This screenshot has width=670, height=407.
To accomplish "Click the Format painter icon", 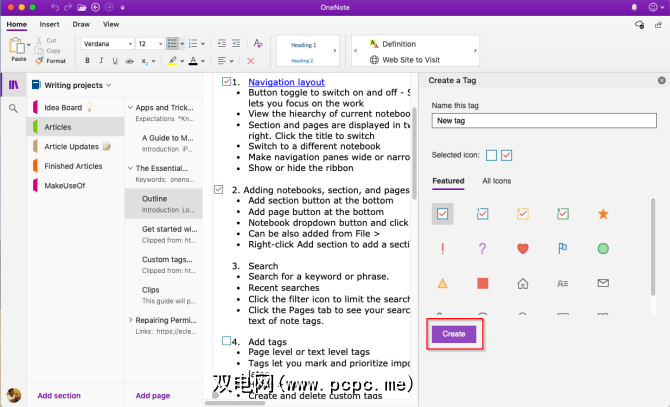I will tap(39, 61).
